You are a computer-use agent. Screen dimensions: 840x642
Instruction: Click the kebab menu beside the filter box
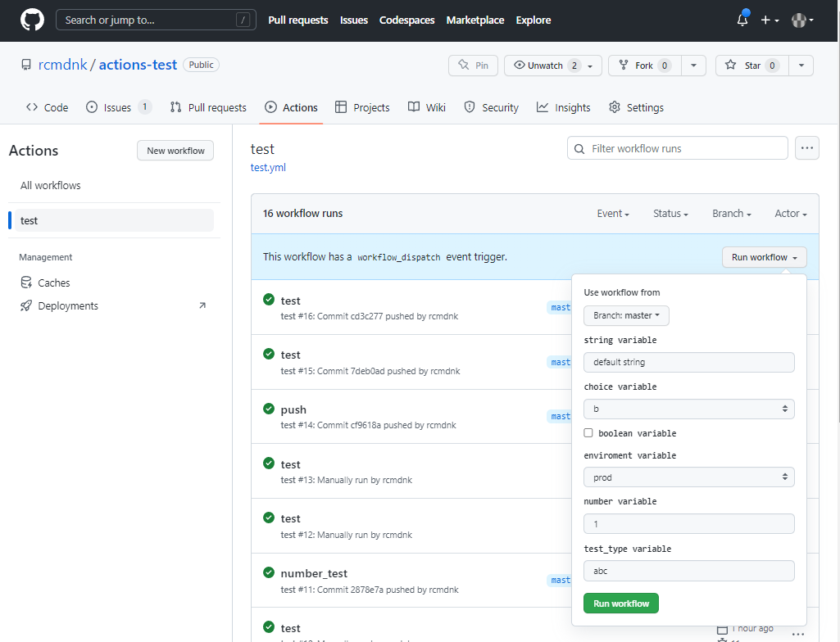click(806, 147)
